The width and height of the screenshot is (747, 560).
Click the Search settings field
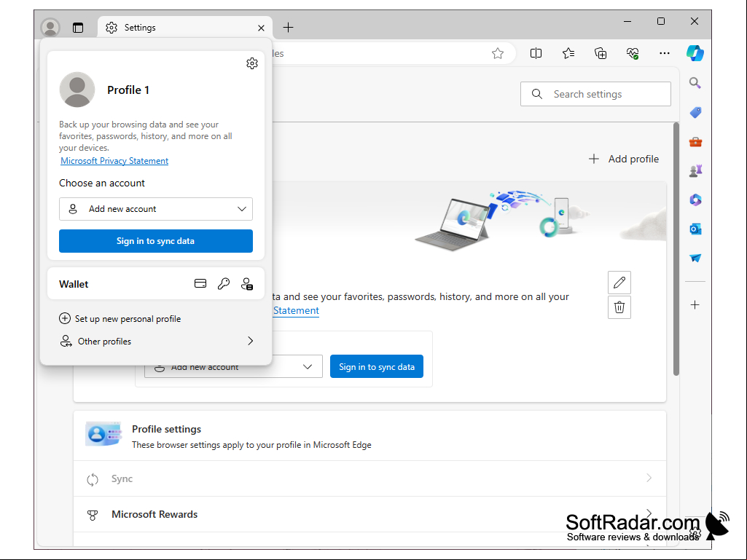coord(595,94)
